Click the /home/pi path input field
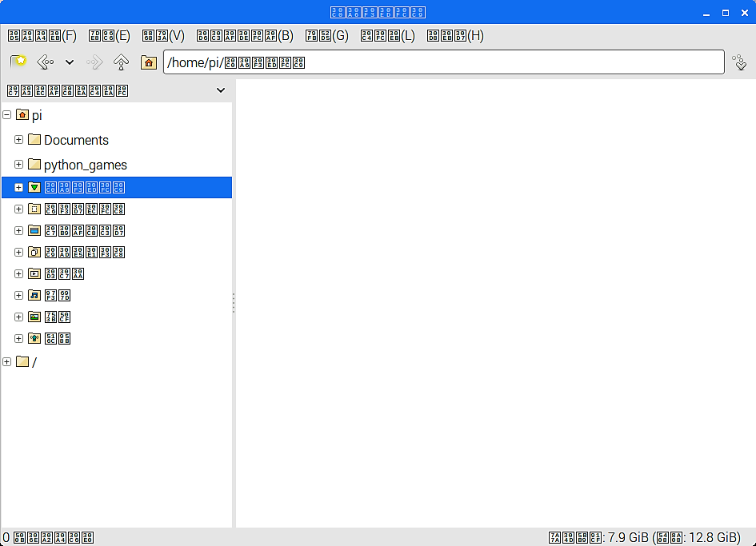 point(443,62)
